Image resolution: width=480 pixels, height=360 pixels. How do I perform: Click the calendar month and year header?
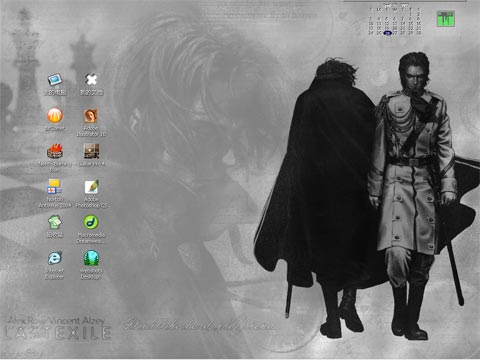coord(396,5)
